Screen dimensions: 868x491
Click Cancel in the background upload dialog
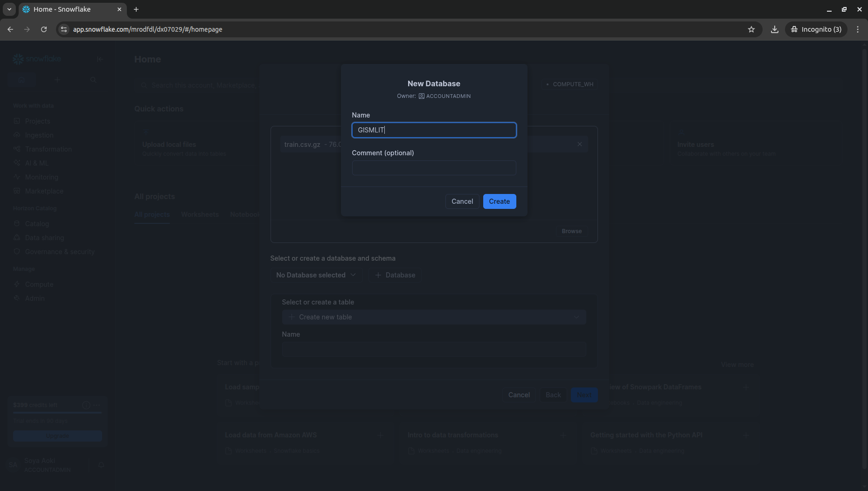(x=519, y=395)
